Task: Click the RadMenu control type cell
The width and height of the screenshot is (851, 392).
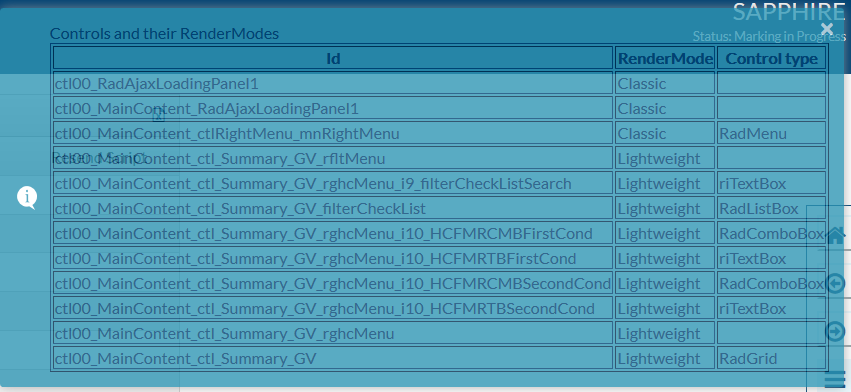Action: [771, 134]
